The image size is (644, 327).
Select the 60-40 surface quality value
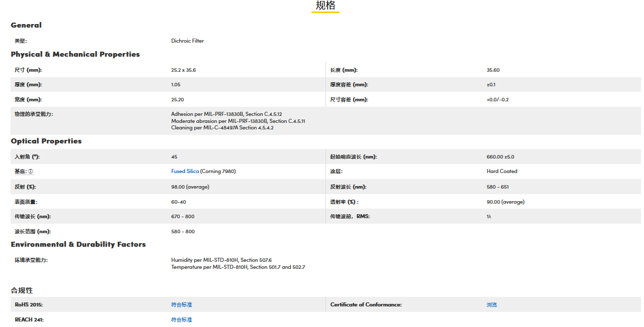[179, 202]
